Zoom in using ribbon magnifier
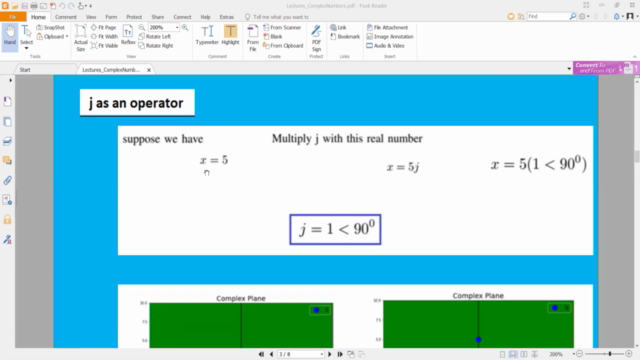640x360 pixels. pos(185,27)
